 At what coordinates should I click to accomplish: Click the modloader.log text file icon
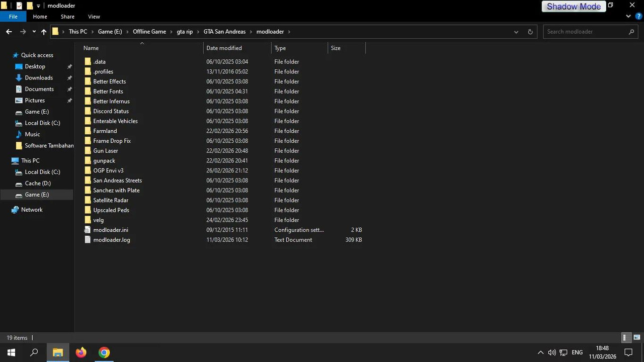coord(88,240)
